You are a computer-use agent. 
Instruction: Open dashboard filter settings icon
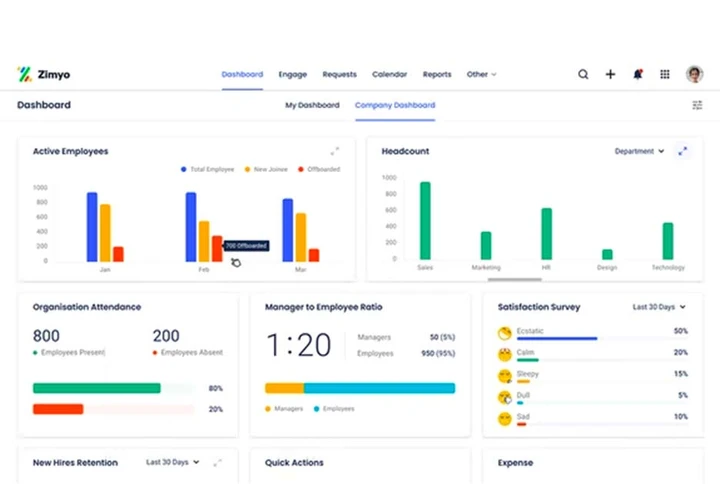[697, 105]
